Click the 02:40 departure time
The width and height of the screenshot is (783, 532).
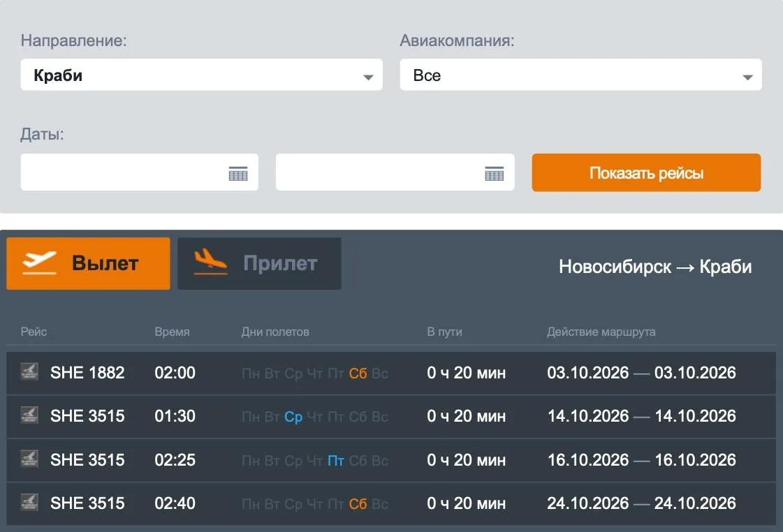[175, 503]
